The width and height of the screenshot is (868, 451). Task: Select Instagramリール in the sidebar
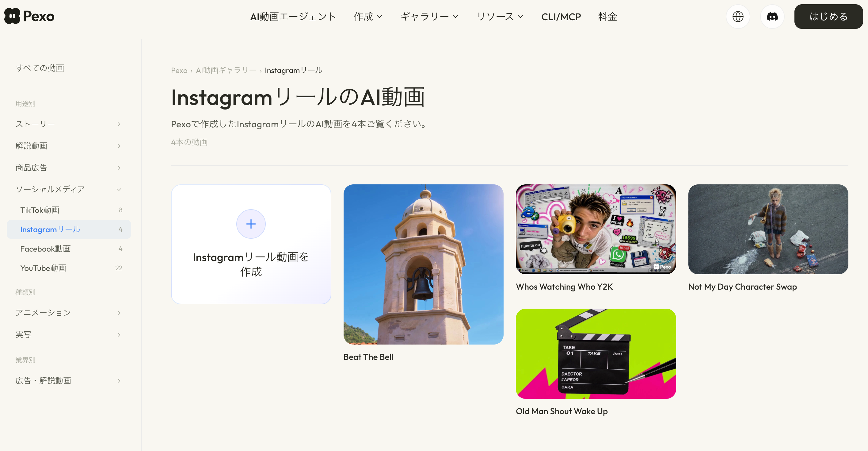click(x=68, y=229)
